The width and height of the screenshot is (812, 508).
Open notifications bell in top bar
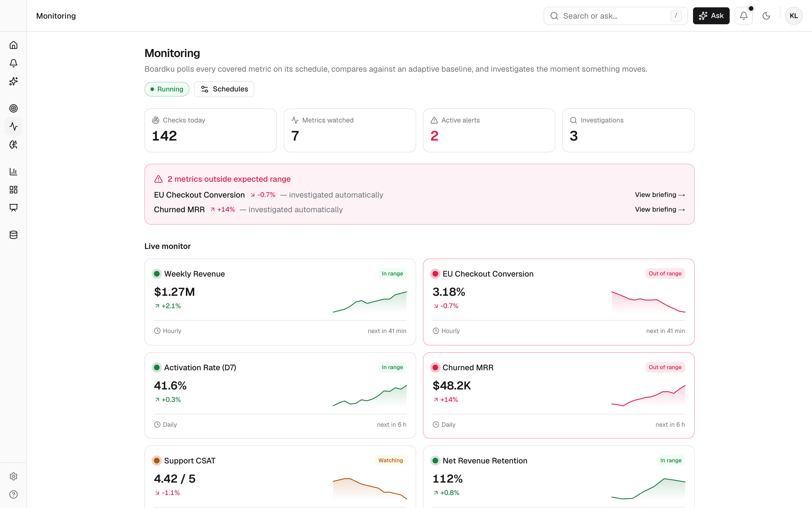click(x=743, y=16)
